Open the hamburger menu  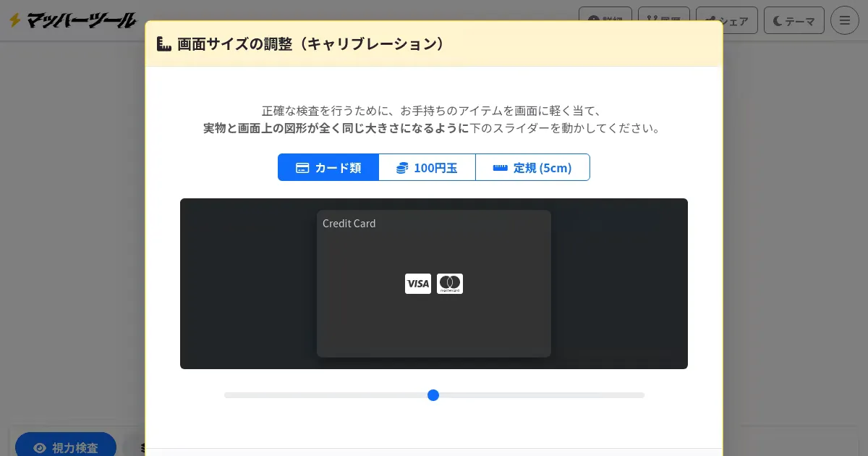click(844, 20)
